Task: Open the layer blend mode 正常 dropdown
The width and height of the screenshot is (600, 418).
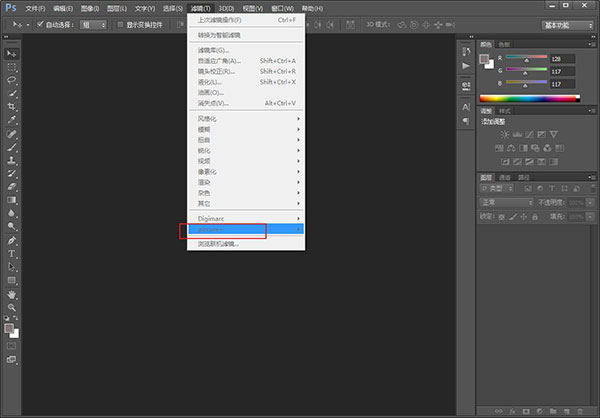Action: coord(507,201)
